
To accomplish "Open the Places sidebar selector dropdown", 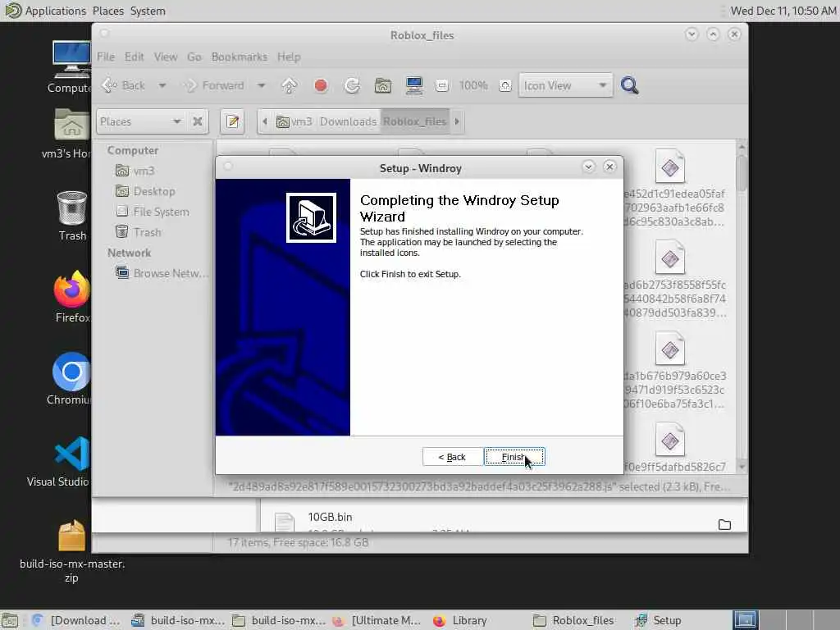I will click(x=140, y=121).
